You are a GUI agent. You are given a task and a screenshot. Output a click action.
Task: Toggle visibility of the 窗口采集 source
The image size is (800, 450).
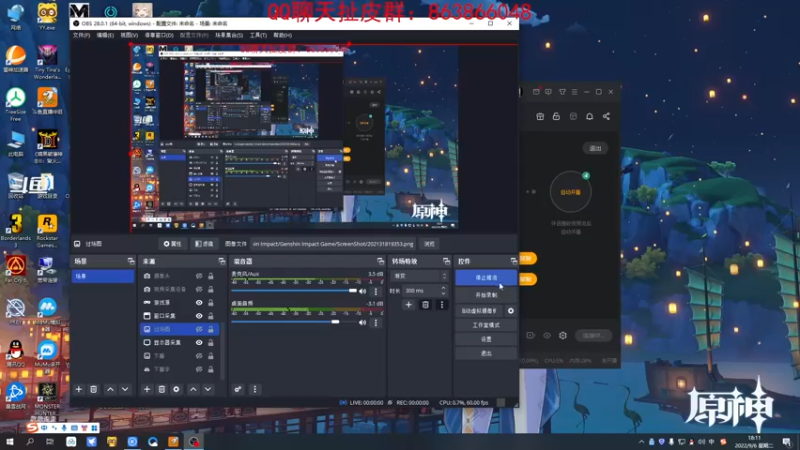coord(199,316)
